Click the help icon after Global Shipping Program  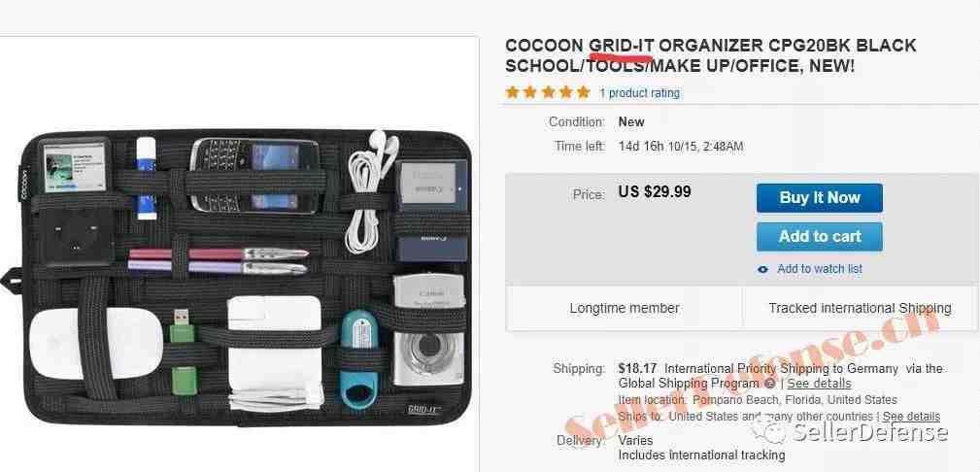coord(770,384)
